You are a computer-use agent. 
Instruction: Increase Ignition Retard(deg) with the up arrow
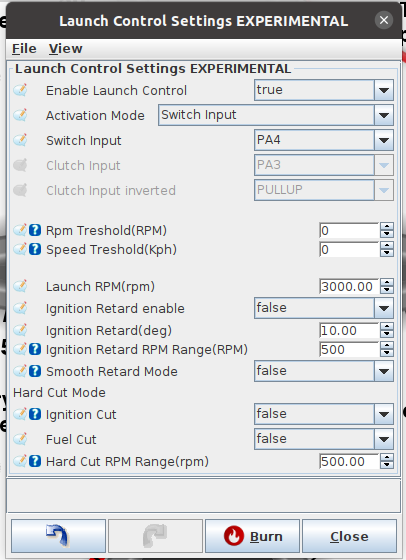[387, 326]
